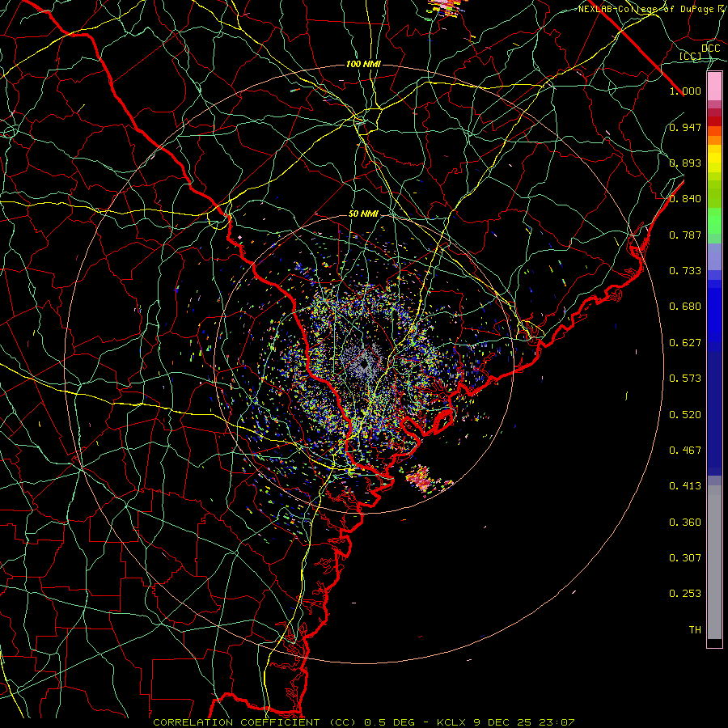Click the [CC] product label

tap(691, 56)
